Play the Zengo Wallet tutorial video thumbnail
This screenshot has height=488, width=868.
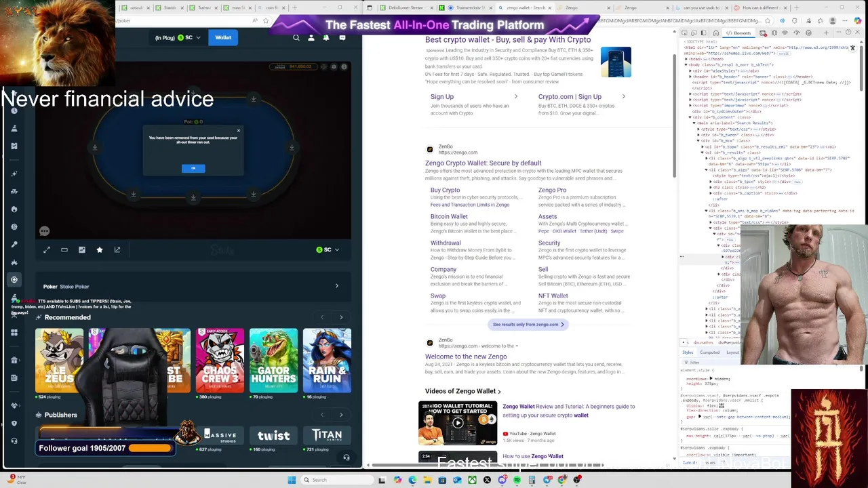pos(458,424)
